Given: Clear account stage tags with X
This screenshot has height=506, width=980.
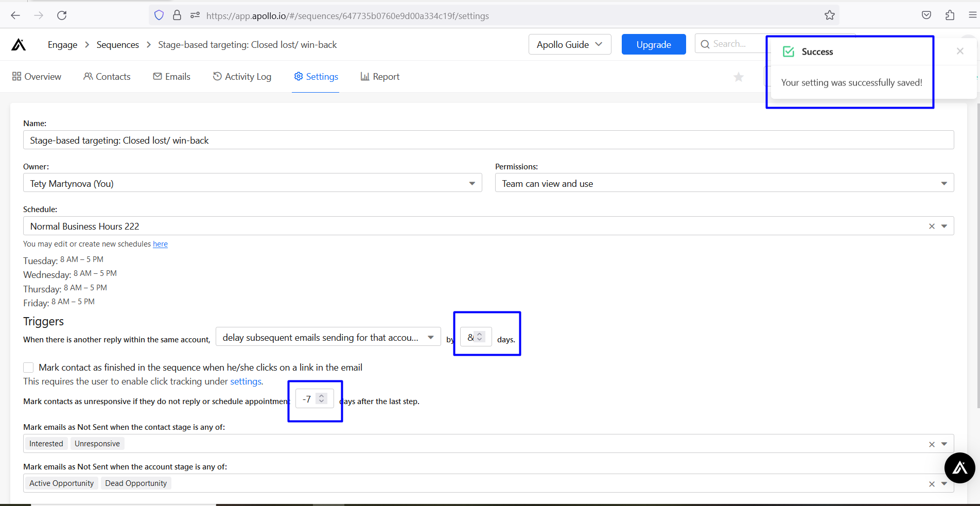Looking at the screenshot, I should 932,484.
